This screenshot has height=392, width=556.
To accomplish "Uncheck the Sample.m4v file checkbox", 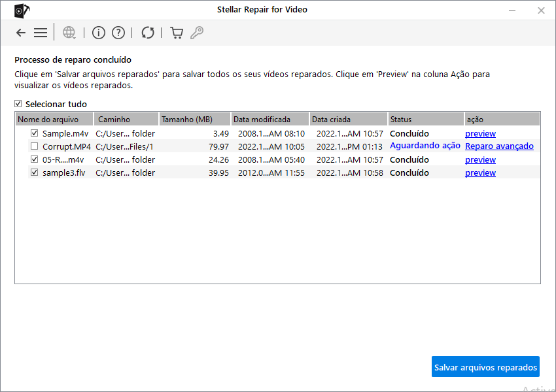I will [35, 133].
